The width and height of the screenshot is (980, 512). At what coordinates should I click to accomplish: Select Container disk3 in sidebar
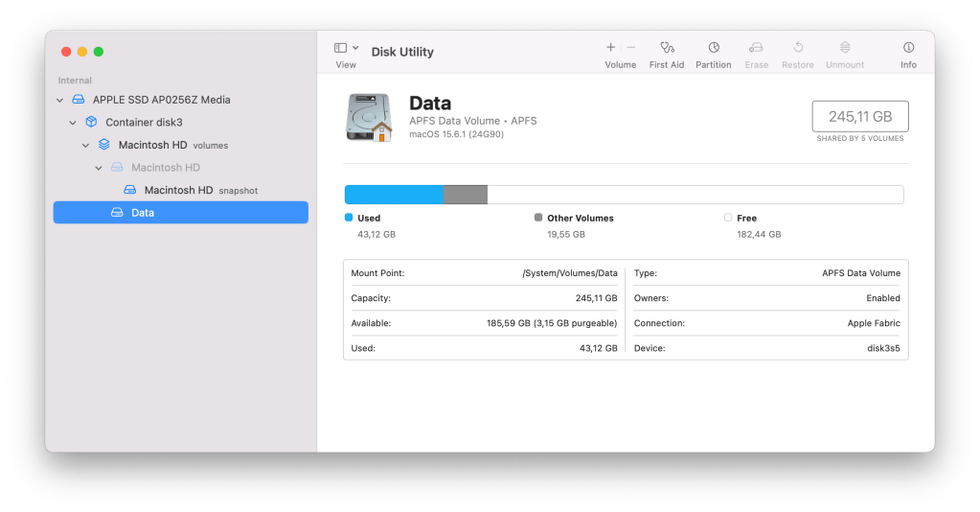pyautogui.click(x=144, y=123)
